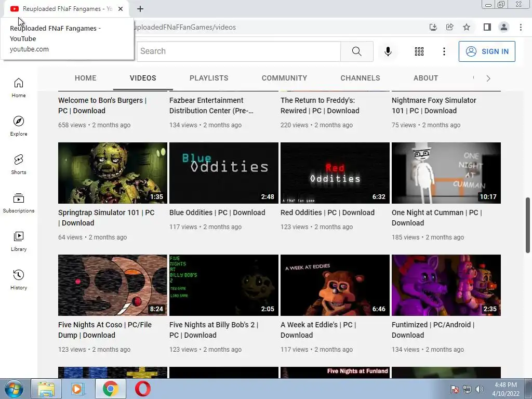Open Funtimized video thumbnail

click(446, 285)
